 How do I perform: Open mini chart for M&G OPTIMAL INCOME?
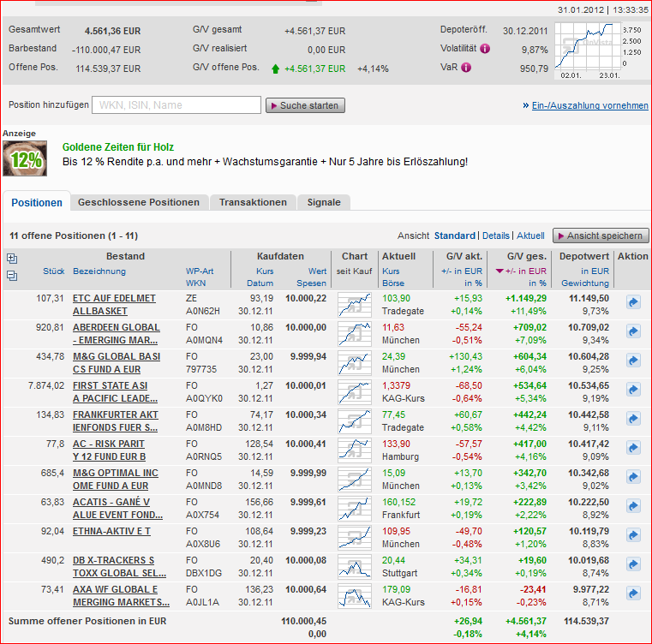355,480
